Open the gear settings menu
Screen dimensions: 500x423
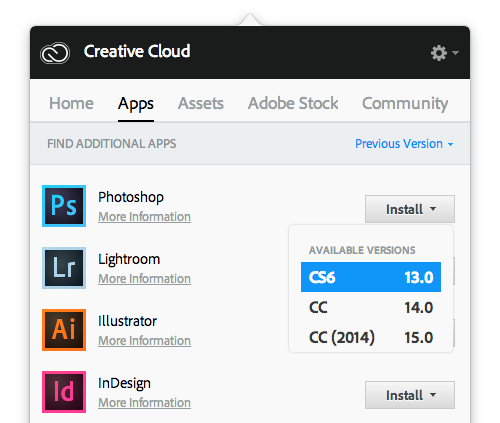[444, 53]
